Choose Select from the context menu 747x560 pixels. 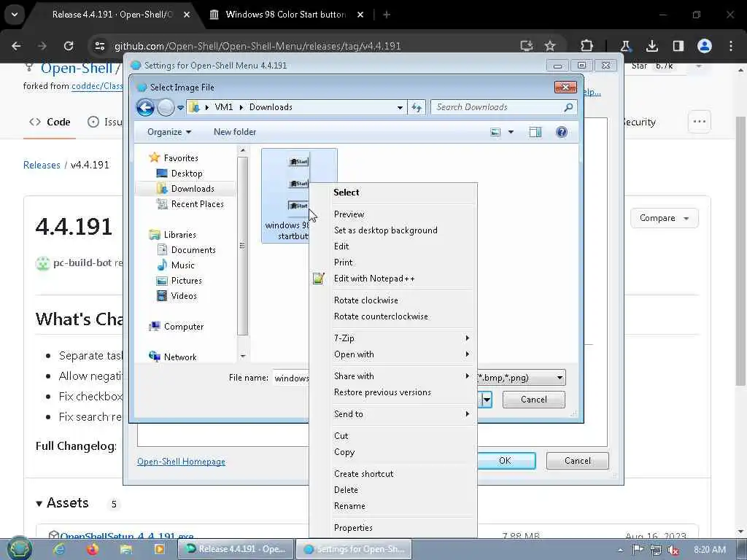[x=393, y=192]
